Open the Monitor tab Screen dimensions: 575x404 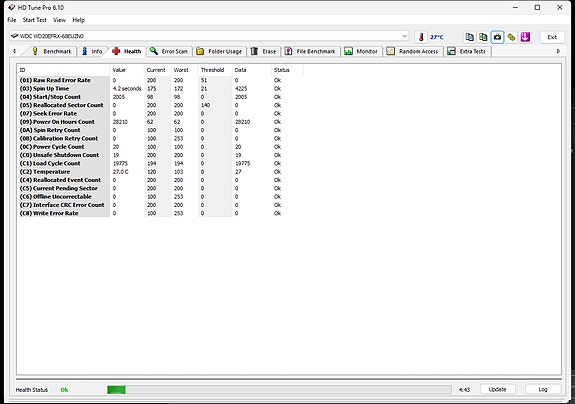[x=361, y=51]
